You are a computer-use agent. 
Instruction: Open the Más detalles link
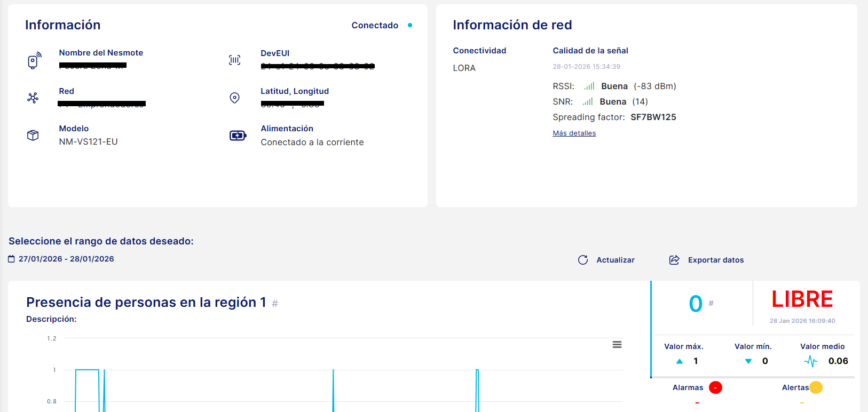(x=574, y=133)
